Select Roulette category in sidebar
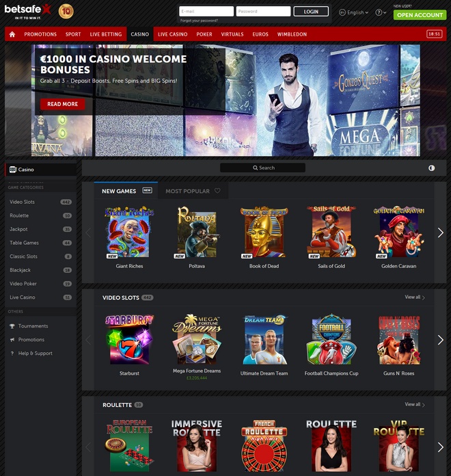This screenshot has height=476, width=451. click(x=40, y=215)
